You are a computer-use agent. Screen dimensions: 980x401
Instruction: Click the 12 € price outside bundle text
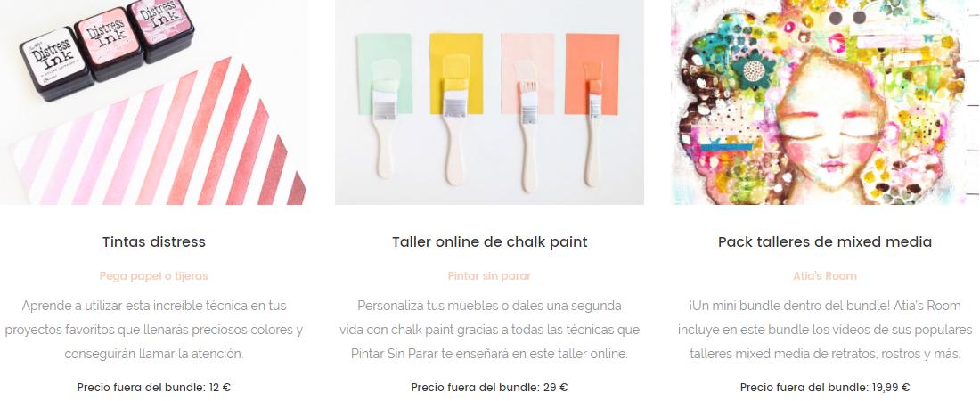154,388
